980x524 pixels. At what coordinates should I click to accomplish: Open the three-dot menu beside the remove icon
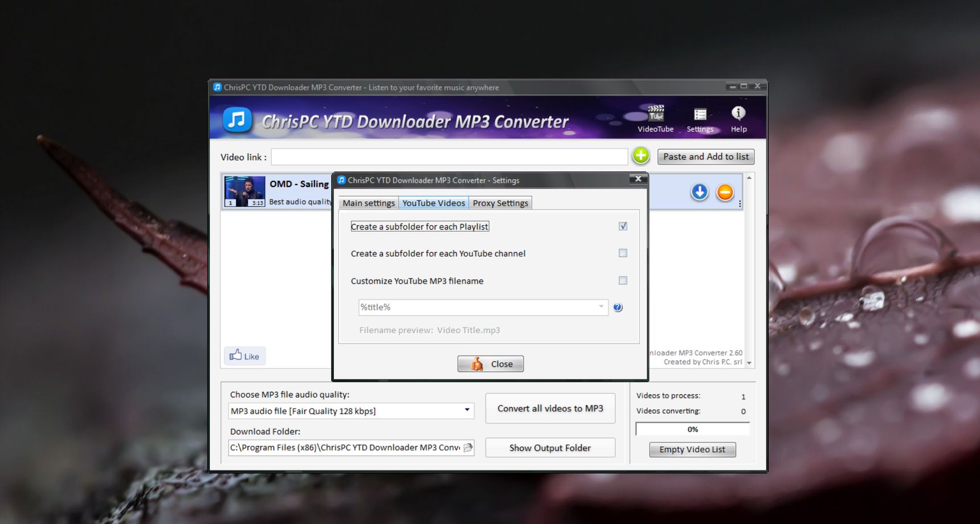tap(740, 204)
